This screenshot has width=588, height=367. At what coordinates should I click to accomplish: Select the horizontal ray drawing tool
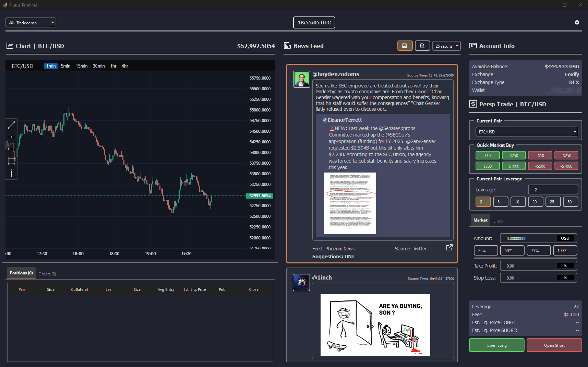(x=11, y=149)
